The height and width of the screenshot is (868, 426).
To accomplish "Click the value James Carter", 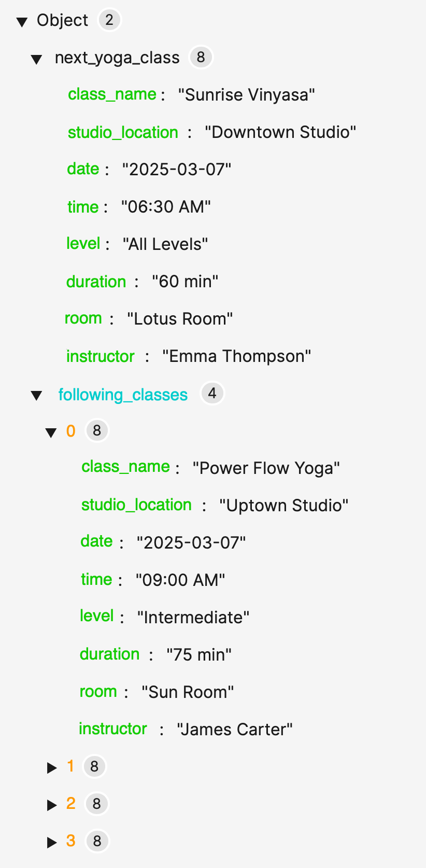I will point(235,729).
